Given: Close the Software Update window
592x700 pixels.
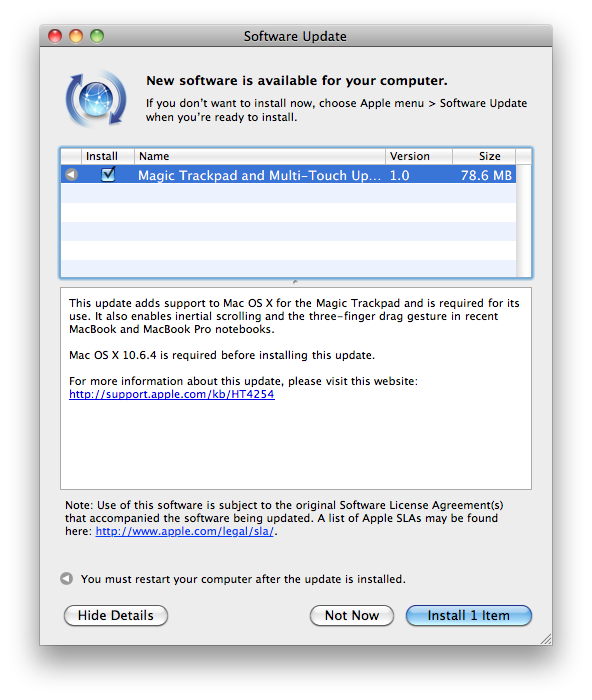Looking at the screenshot, I should click(x=55, y=36).
